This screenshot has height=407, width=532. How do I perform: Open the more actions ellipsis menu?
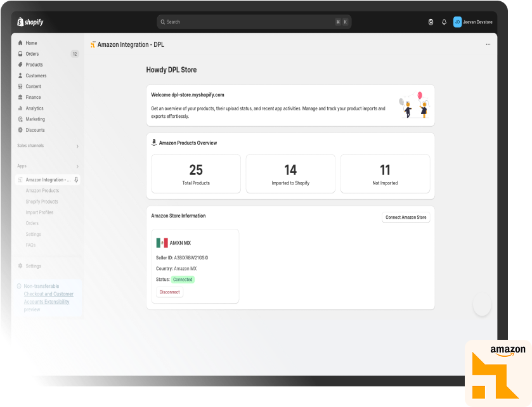click(x=488, y=44)
